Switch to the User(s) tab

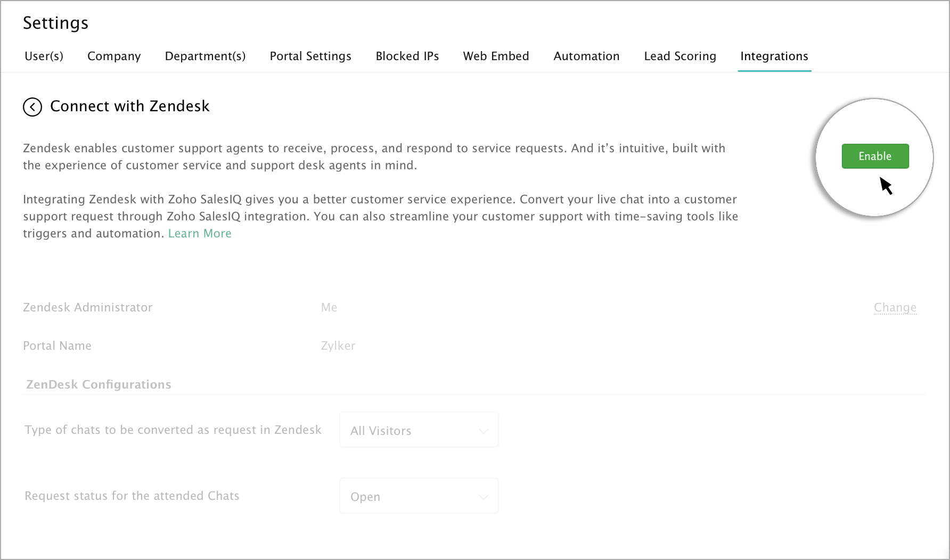pyautogui.click(x=44, y=56)
